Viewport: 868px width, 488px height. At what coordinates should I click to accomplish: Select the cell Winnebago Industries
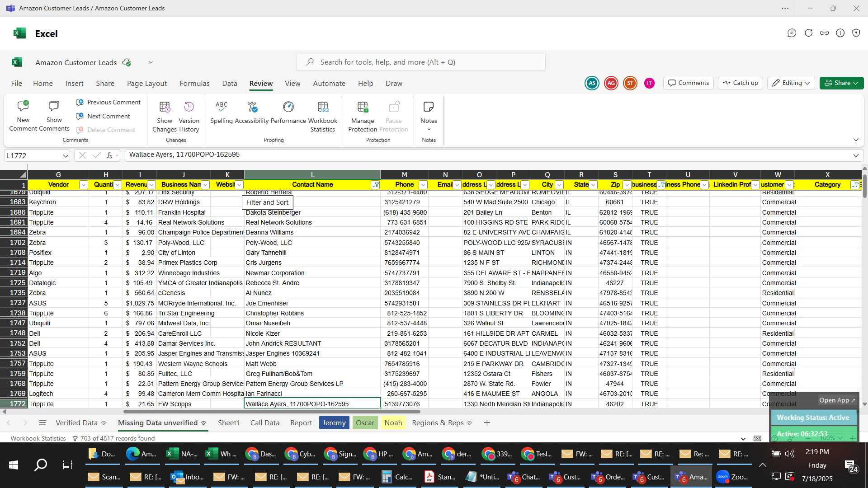pyautogui.click(x=183, y=273)
